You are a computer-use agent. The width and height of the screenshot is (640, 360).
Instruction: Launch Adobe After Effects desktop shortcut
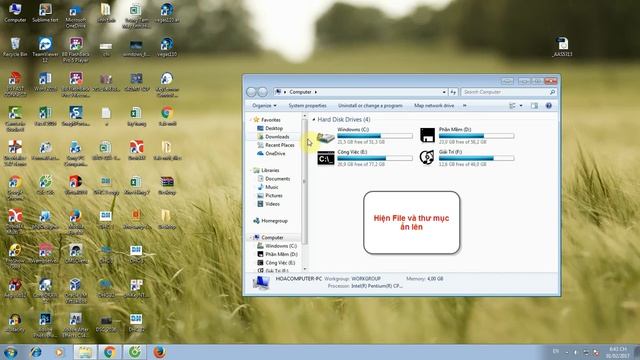point(76,324)
